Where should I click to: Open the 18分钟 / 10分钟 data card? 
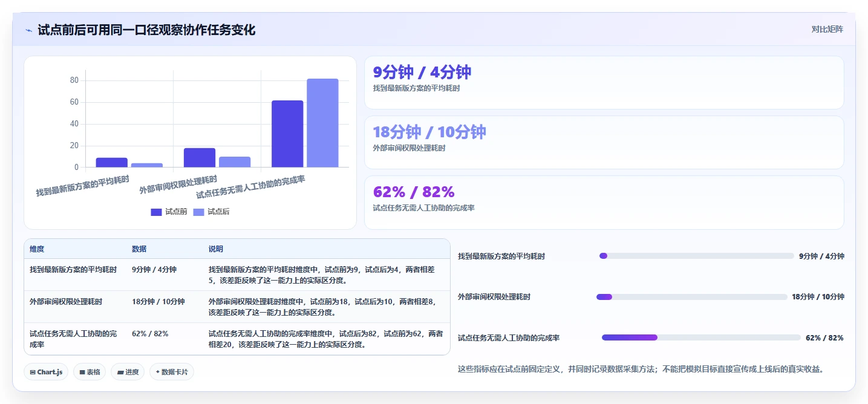(x=604, y=142)
